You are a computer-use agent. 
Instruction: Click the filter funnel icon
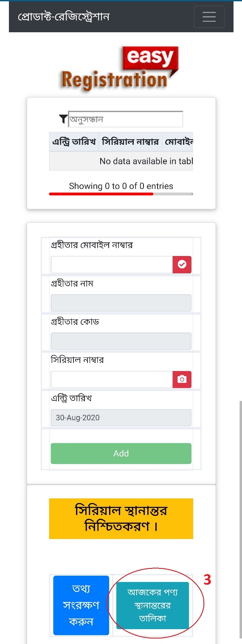tap(63, 119)
